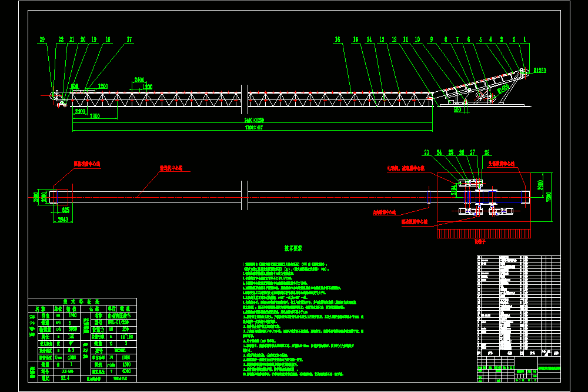Click the 4000 value in specification table
Image resolution: width=588 pixels, height=392 pixels.
[x=72, y=357]
